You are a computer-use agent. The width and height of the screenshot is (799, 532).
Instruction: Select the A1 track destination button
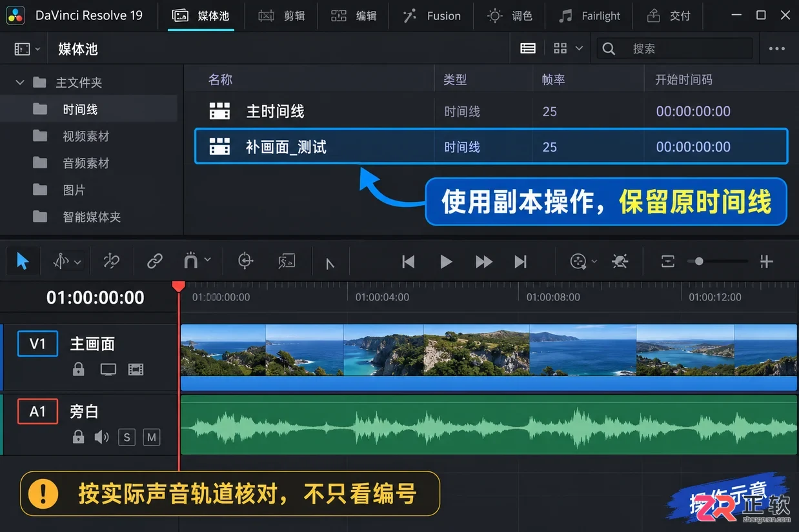[x=38, y=411]
